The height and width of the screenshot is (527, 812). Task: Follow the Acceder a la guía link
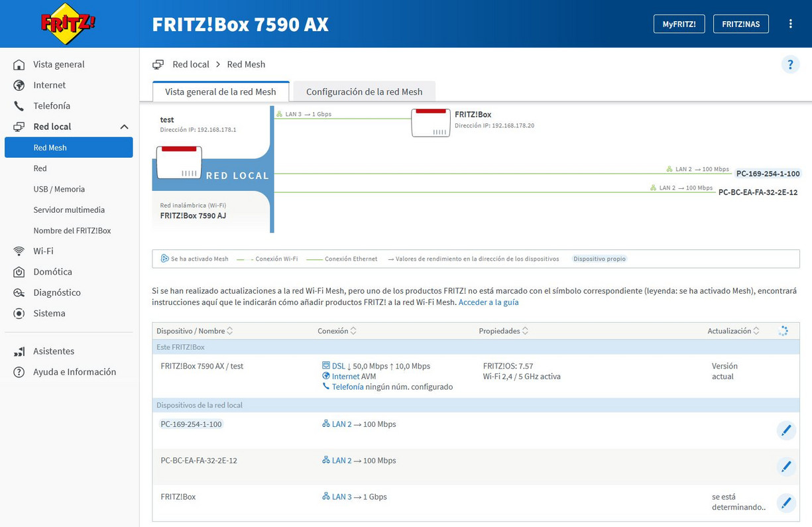pyautogui.click(x=489, y=302)
